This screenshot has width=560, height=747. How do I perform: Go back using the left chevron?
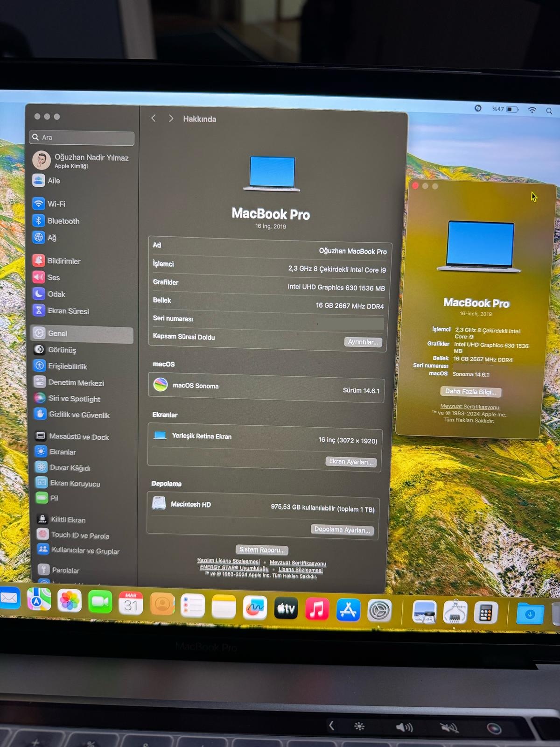[154, 119]
